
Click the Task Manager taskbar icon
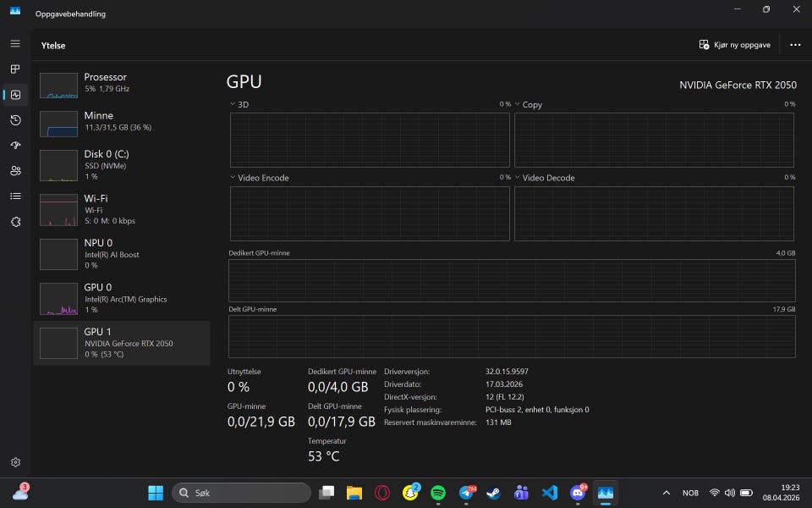pyautogui.click(x=606, y=493)
